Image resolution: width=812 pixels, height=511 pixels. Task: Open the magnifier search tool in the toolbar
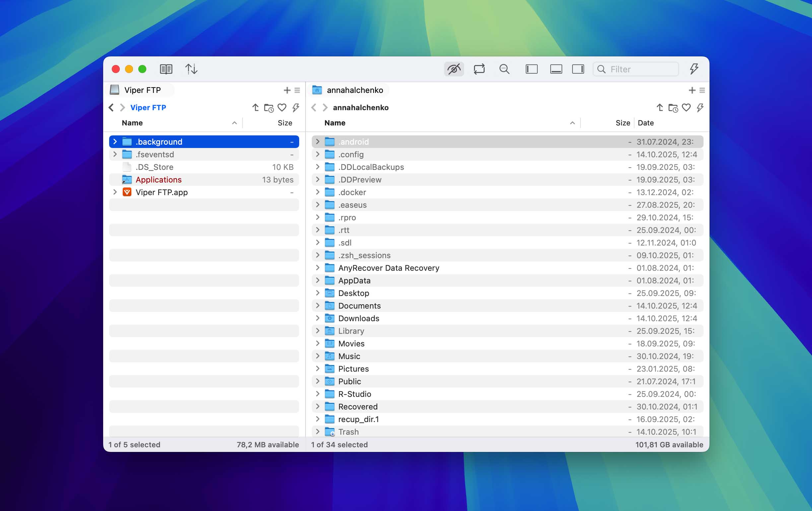click(x=504, y=69)
